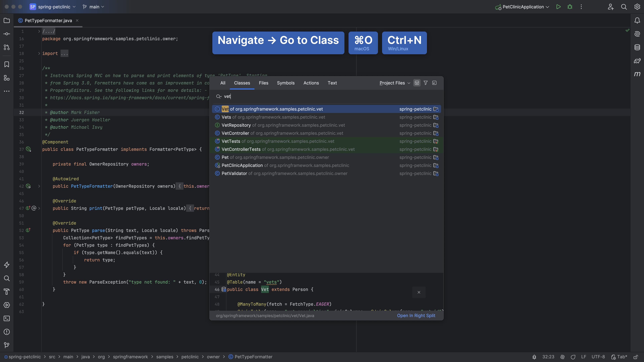Screen dimensions: 644x362
Task: Open the Terminal tool window
Action: 7,318
